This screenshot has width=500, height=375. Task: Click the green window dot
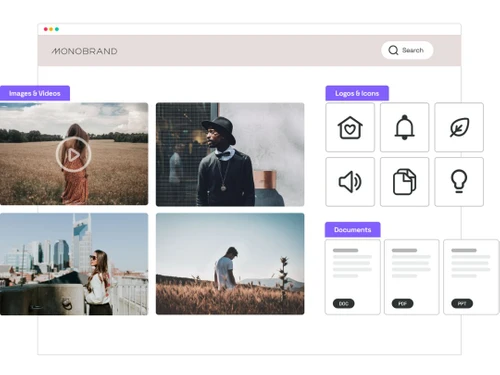(57, 29)
